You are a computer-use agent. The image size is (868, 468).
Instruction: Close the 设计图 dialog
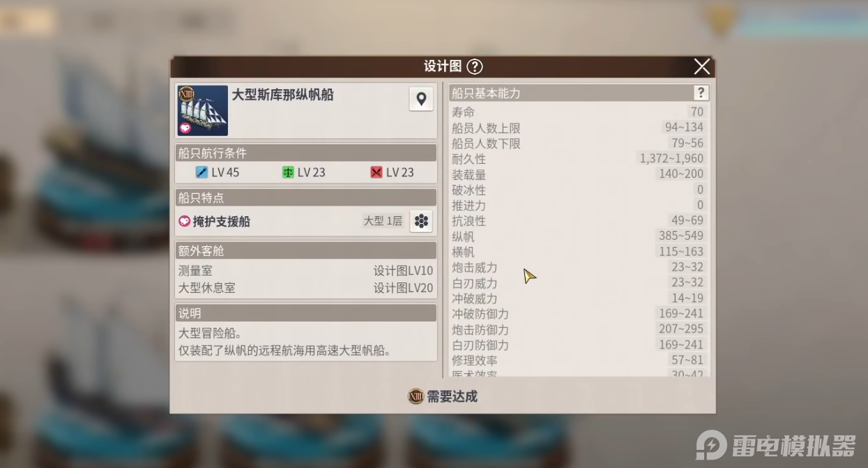click(702, 66)
